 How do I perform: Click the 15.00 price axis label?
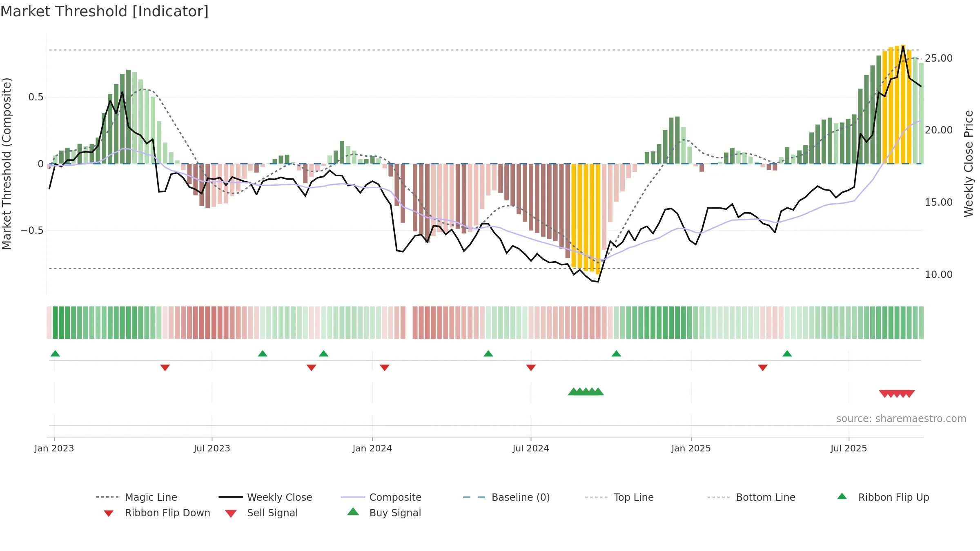[939, 202]
